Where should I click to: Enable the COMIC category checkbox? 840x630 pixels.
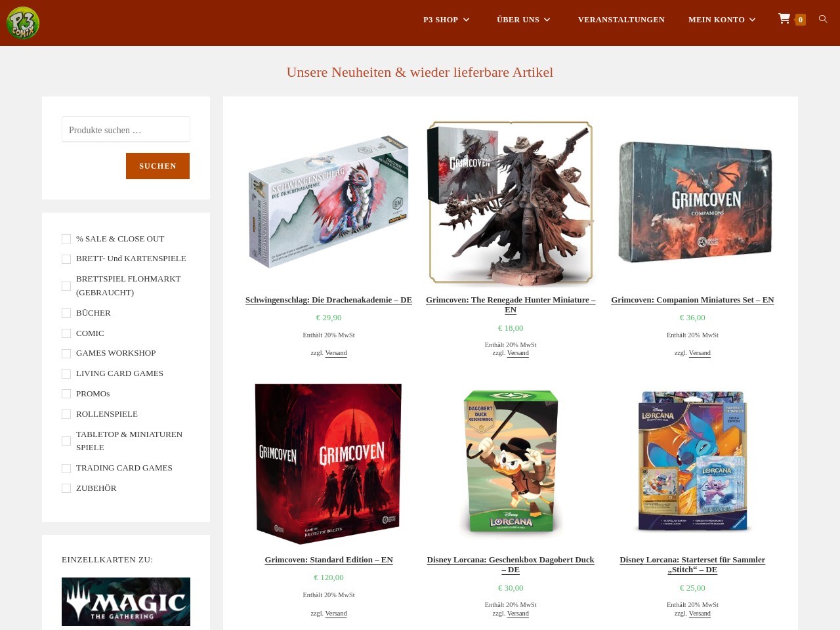[66, 333]
